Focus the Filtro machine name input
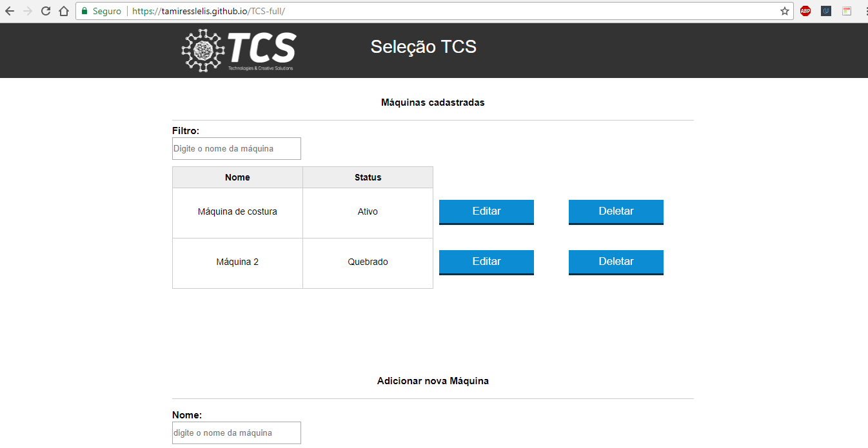 [x=237, y=148]
